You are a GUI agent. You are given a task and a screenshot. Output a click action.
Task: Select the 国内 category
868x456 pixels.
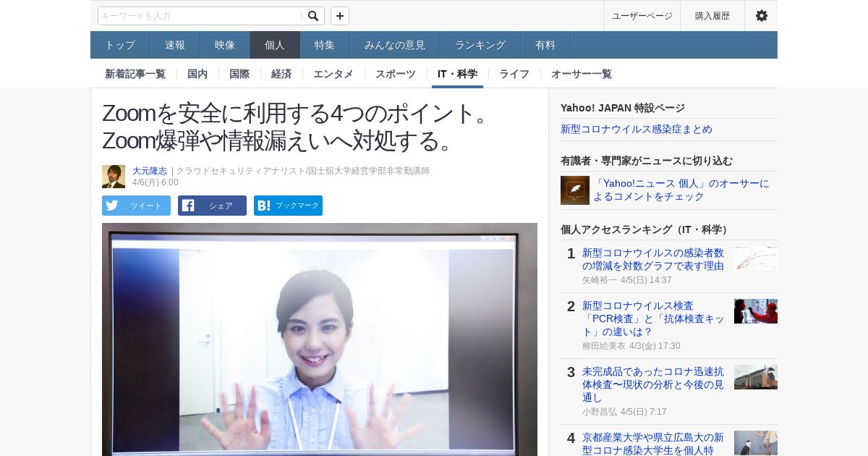(197, 74)
